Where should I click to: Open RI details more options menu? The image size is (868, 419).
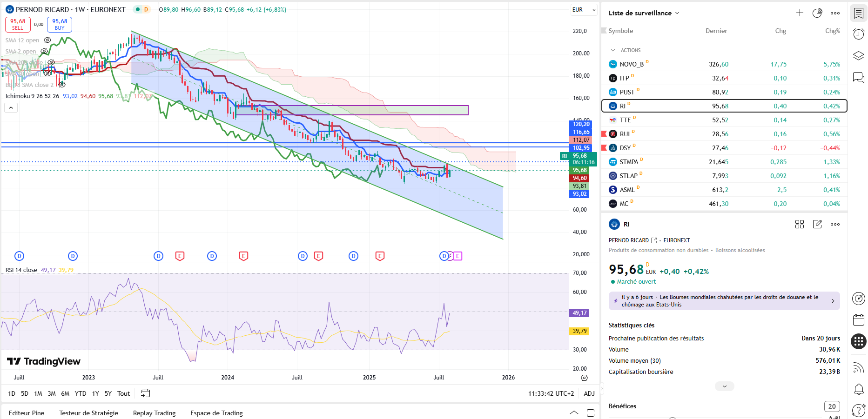click(835, 224)
